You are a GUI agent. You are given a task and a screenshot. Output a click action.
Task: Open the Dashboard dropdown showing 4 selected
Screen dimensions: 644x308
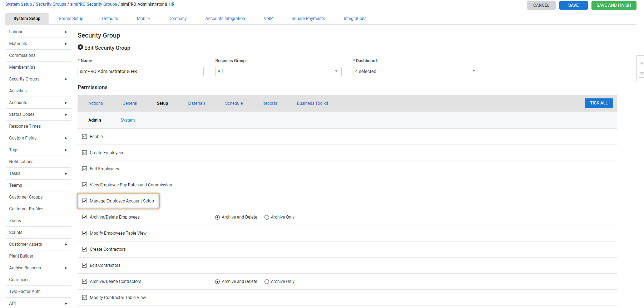tap(416, 72)
